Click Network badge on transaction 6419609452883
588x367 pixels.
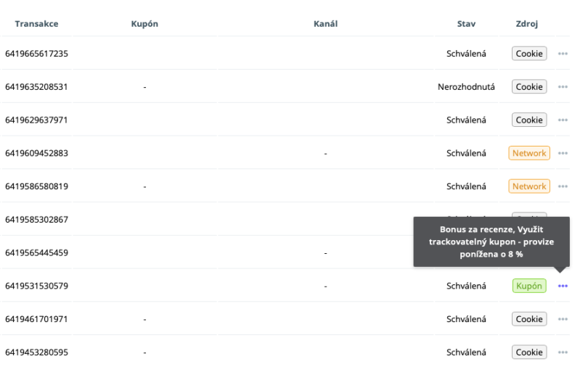(x=529, y=153)
